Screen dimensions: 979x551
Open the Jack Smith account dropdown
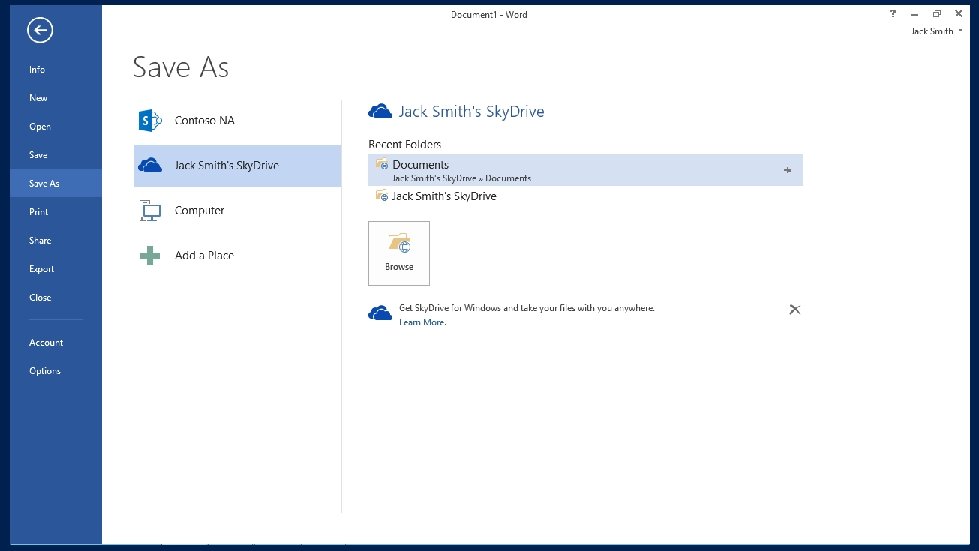[x=936, y=31]
